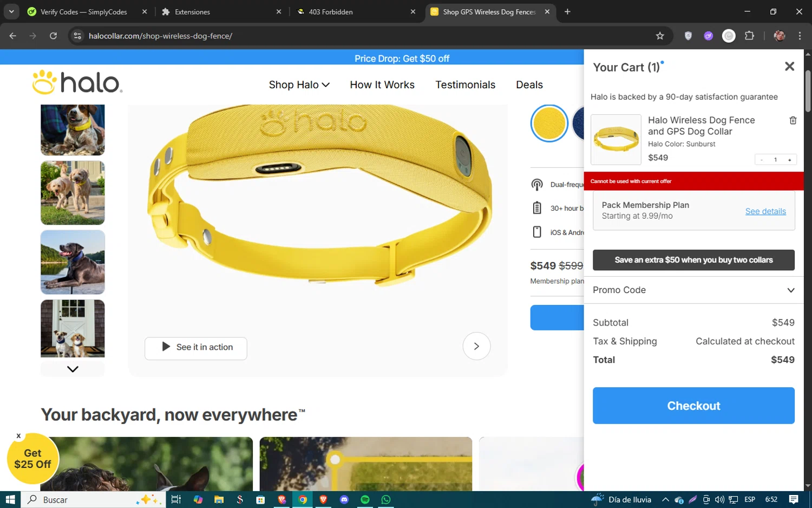Click the taskbar Buscar search box
812x508 pixels.
click(x=93, y=499)
